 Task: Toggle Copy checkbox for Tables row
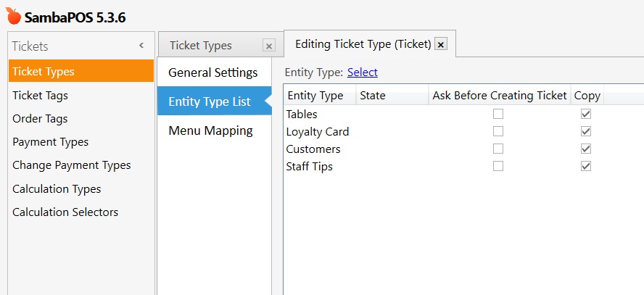[586, 114]
